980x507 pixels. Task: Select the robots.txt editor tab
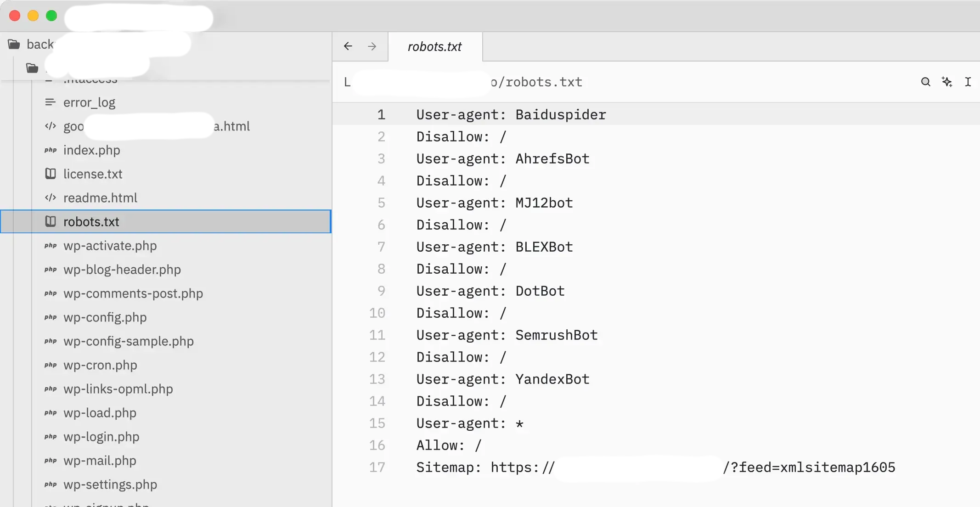[x=435, y=46]
